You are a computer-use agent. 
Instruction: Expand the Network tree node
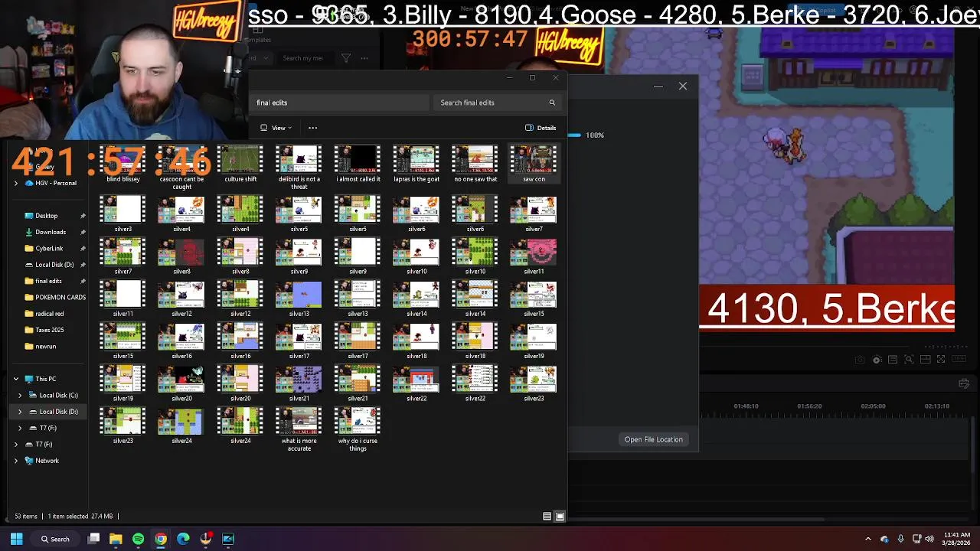(x=16, y=461)
